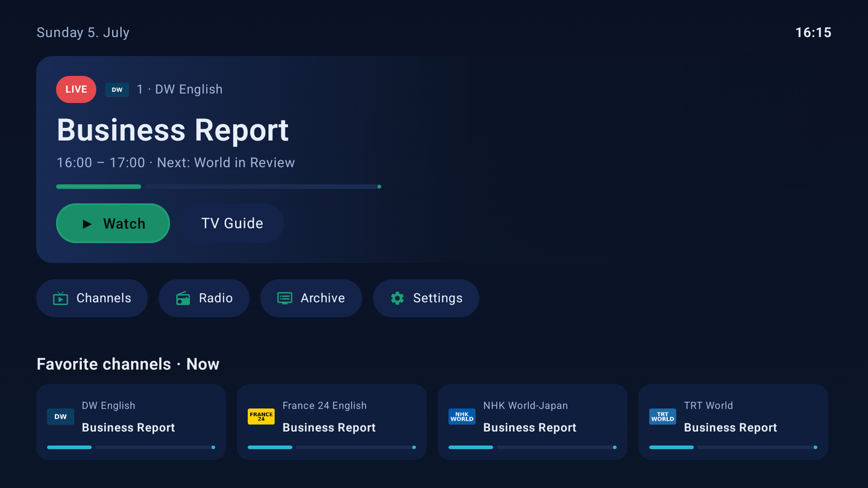
Task: Click the red LIVE badge
Action: pos(76,89)
